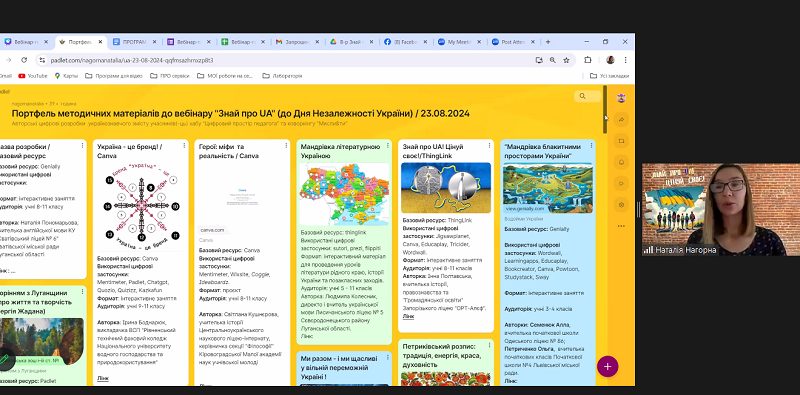Switch to the 'My Meeti' browser tab
Viewport: 800px width, 395px height.
[459, 42]
